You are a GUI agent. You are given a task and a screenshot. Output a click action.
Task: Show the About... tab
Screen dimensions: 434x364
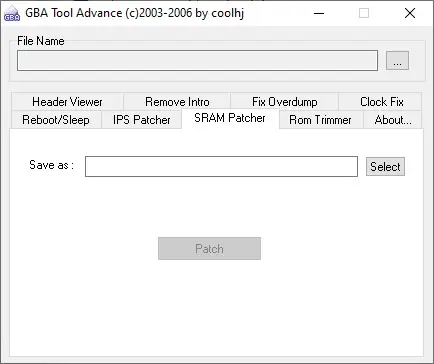(x=393, y=120)
